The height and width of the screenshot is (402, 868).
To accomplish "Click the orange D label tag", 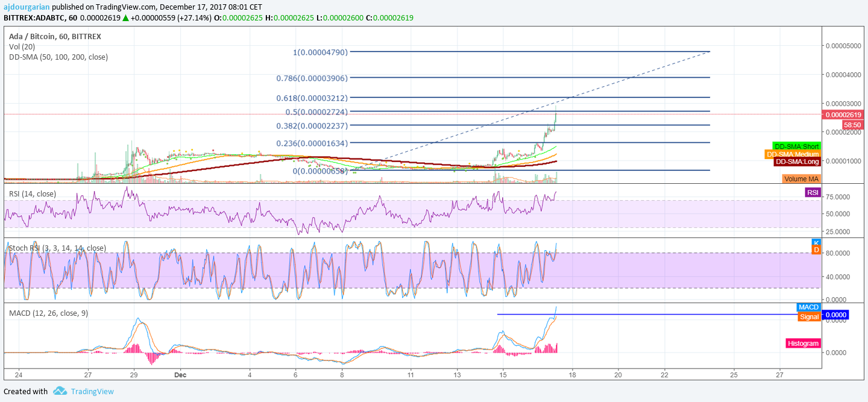I will coord(816,250).
